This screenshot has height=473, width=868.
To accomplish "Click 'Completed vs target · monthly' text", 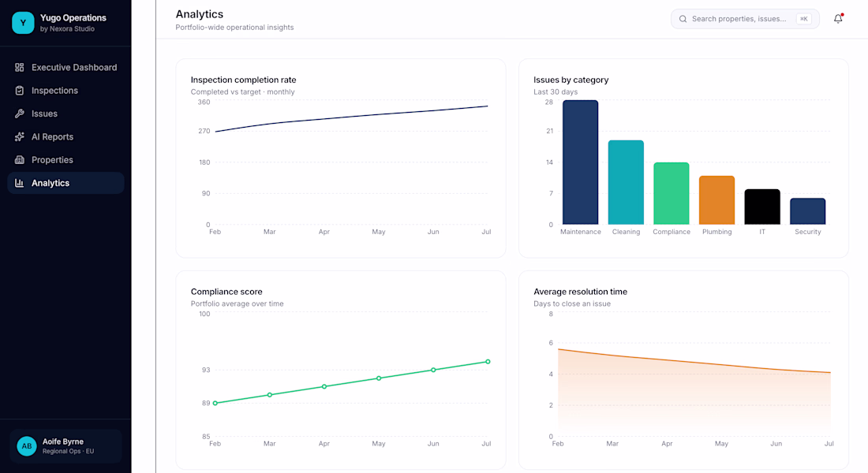I will [x=242, y=91].
